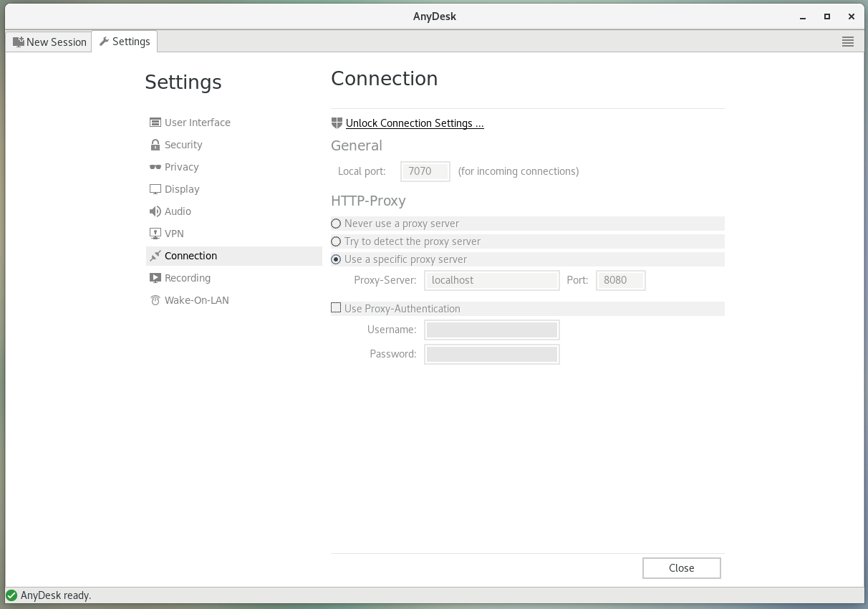Enable Use Proxy-Authentication
The width and height of the screenshot is (868, 609).
pyautogui.click(x=336, y=307)
